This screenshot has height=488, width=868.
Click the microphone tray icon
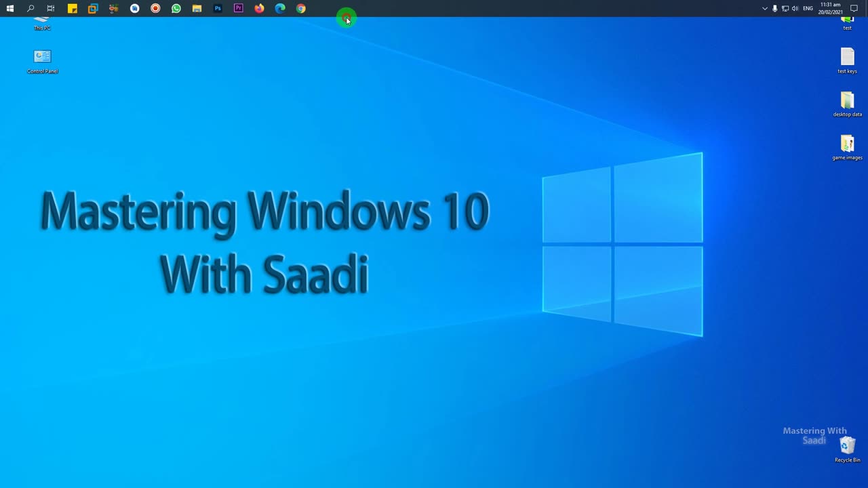click(x=775, y=8)
